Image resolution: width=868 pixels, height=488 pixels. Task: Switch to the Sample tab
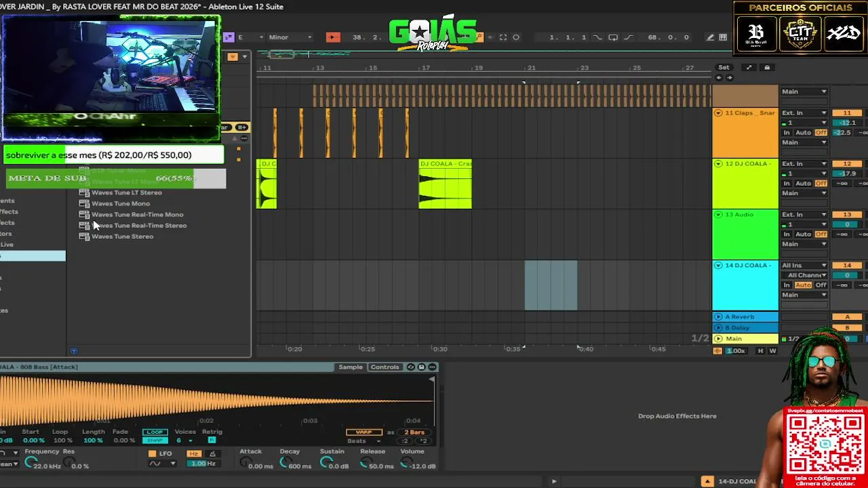pyautogui.click(x=351, y=367)
